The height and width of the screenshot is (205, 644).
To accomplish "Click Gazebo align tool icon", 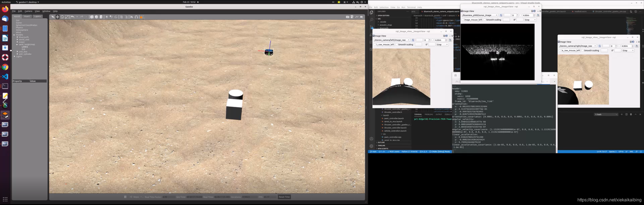I will (x=131, y=17).
